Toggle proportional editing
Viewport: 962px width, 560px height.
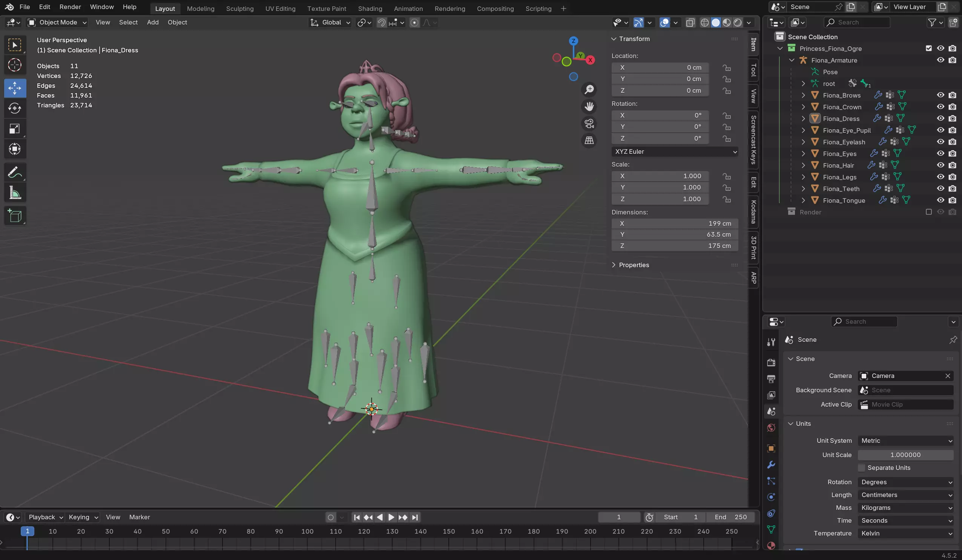[x=414, y=23]
